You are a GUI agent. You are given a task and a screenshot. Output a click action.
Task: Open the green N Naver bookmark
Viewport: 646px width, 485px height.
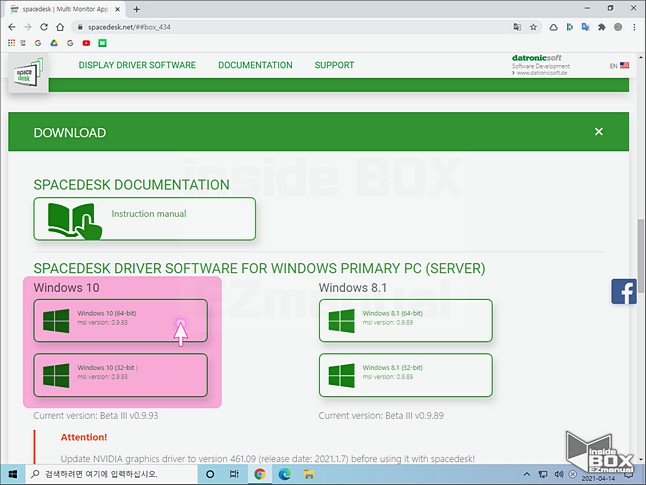102,43
